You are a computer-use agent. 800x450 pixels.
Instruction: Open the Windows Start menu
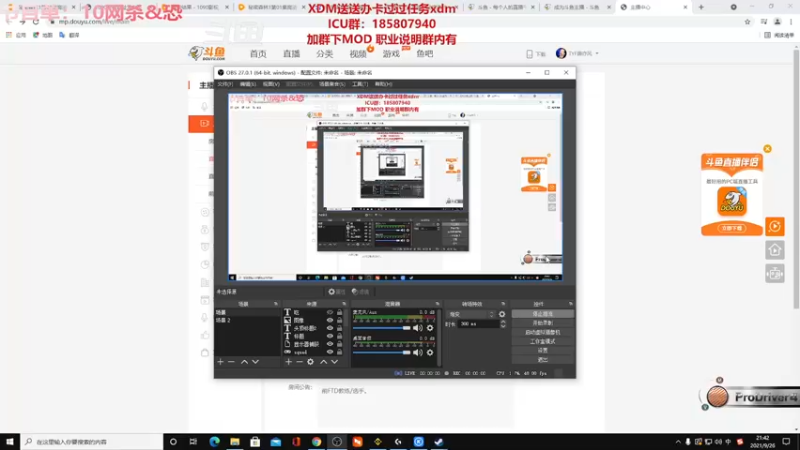[10, 442]
